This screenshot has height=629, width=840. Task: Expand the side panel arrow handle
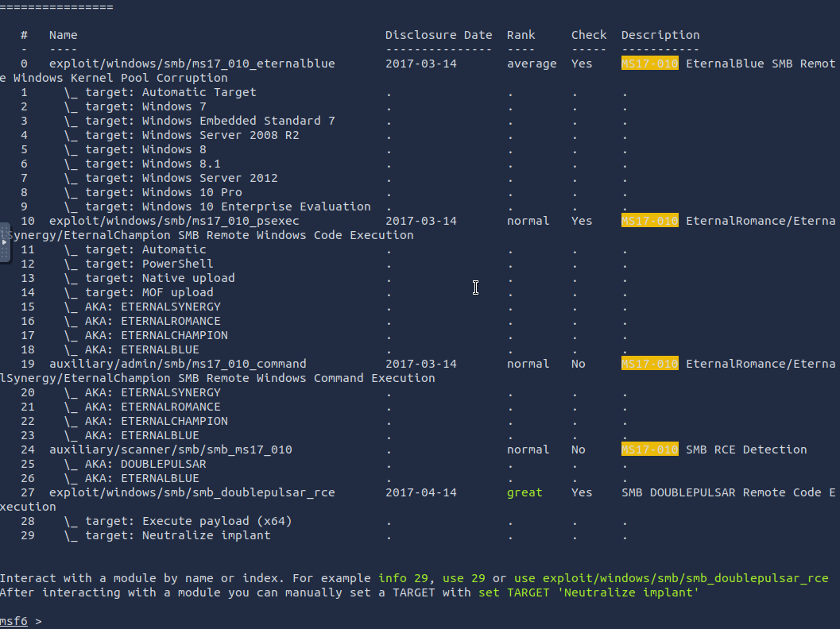click(5, 241)
